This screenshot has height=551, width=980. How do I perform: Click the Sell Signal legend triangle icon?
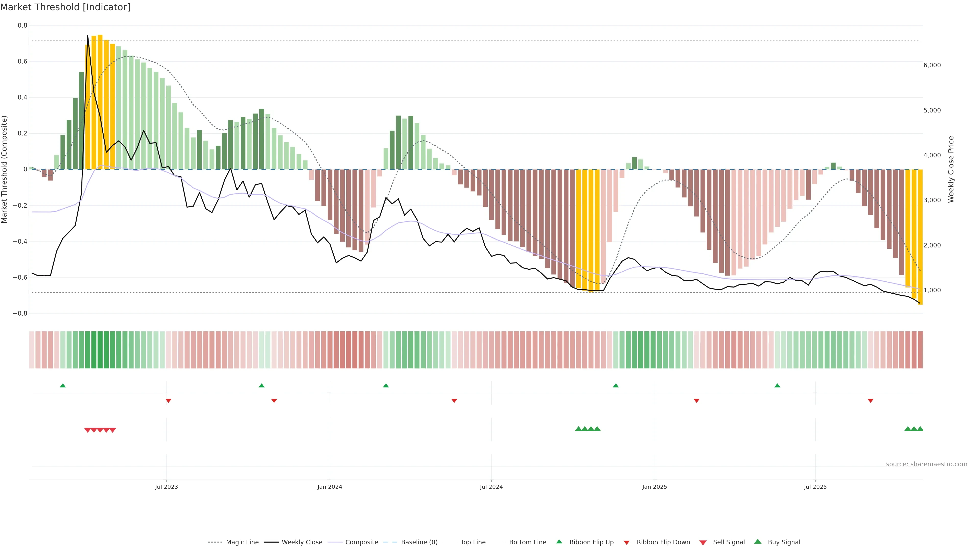(703, 543)
